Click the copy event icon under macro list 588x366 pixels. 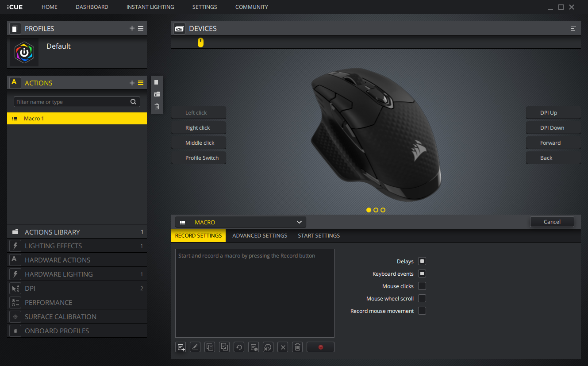pyautogui.click(x=210, y=347)
